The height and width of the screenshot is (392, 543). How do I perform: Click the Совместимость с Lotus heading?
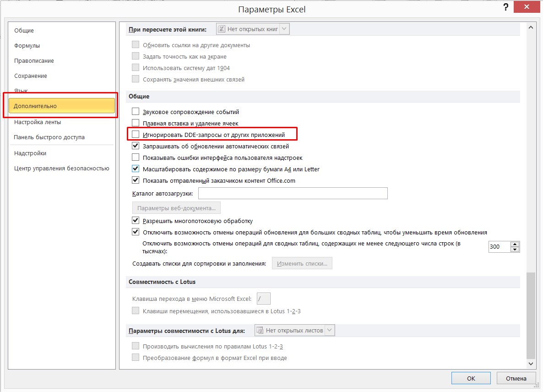pos(162,282)
